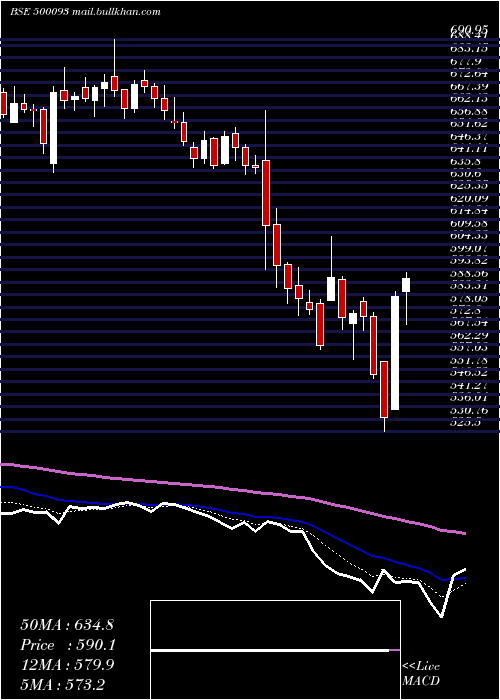This screenshot has height=700, width=500.
Task: Click the 578.05 price axis label
Action: point(468,298)
